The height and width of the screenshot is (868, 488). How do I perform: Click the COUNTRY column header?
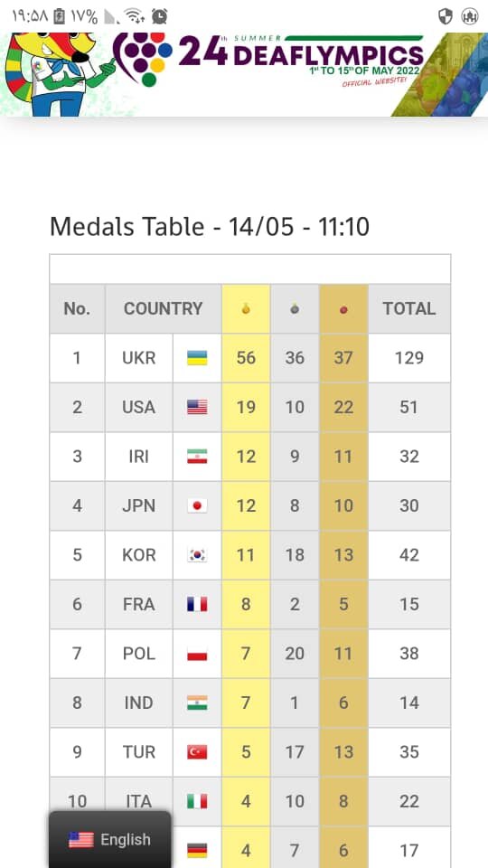tap(164, 308)
